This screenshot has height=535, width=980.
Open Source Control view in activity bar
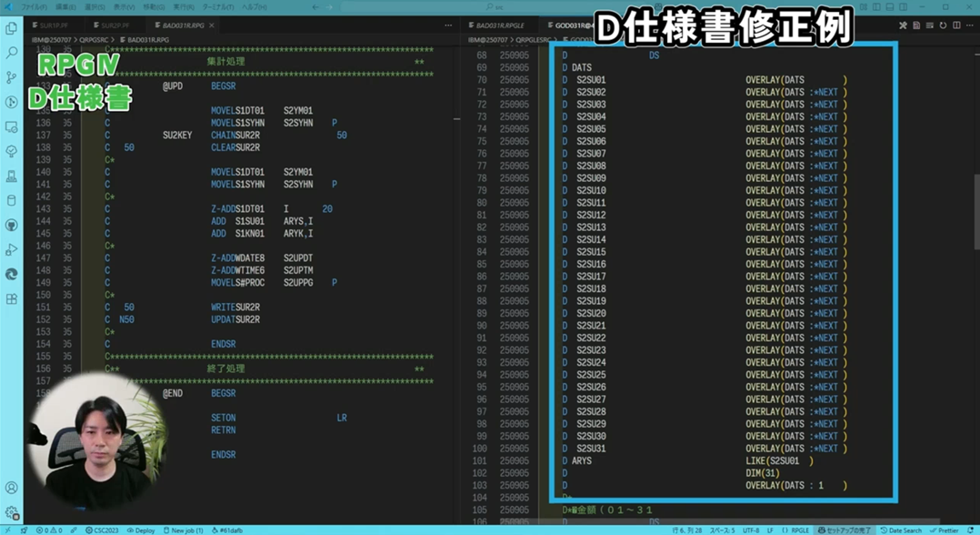(x=12, y=77)
